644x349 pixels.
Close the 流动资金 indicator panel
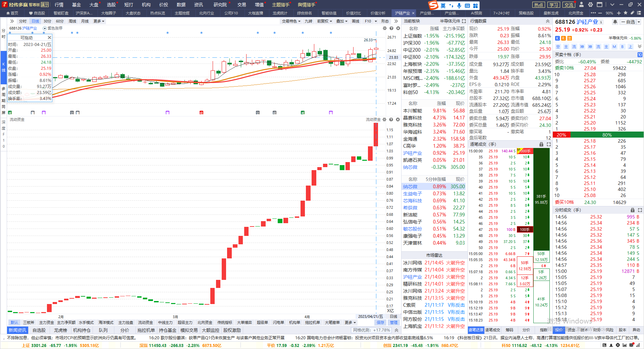398,119
